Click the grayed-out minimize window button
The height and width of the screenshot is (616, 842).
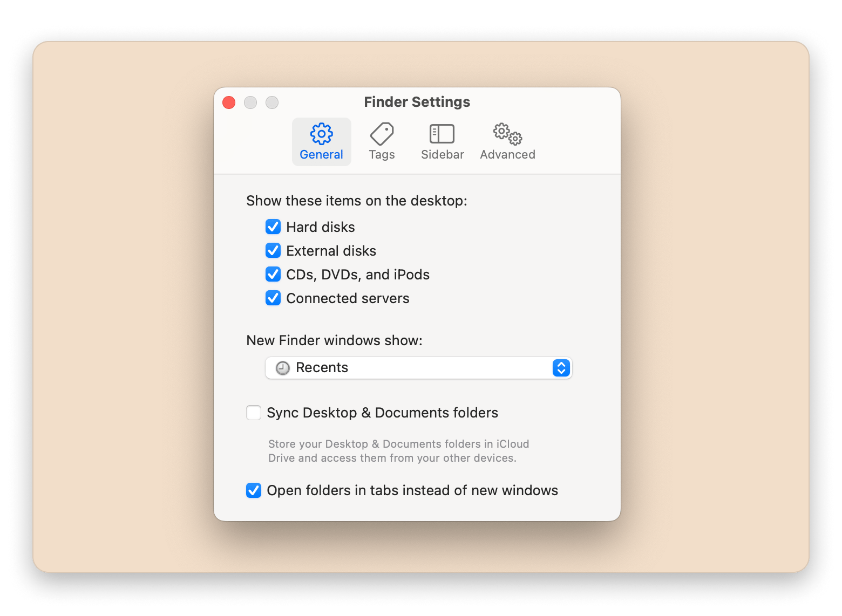250,102
